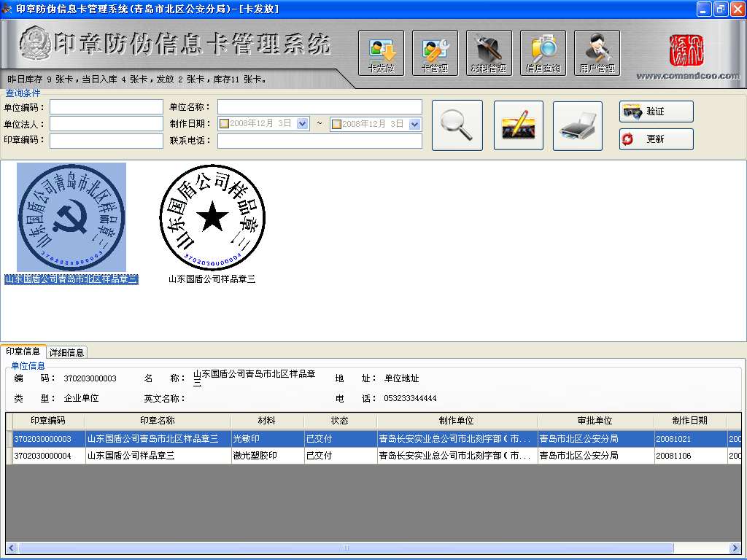Viewport: 747px width, 560px height.
Task: Enable the start date checkbox in 制作日期
Action: click(x=224, y=124)
